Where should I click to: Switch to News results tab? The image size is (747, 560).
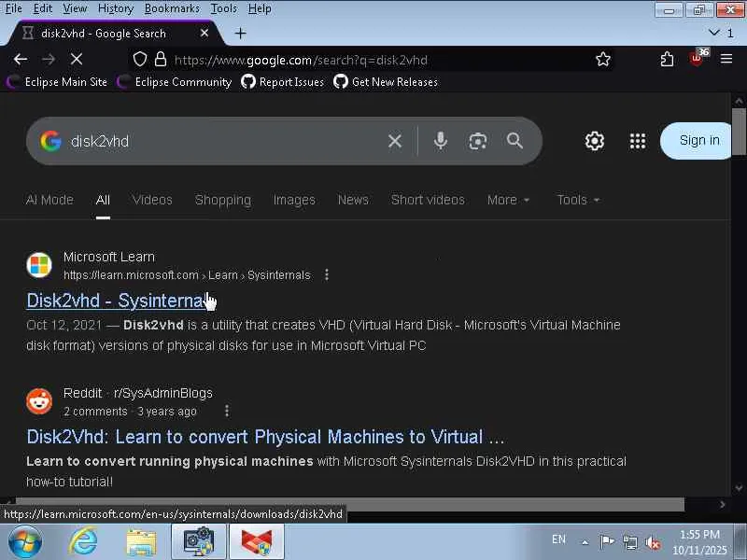pyautogui.click(x=353, y=200)
